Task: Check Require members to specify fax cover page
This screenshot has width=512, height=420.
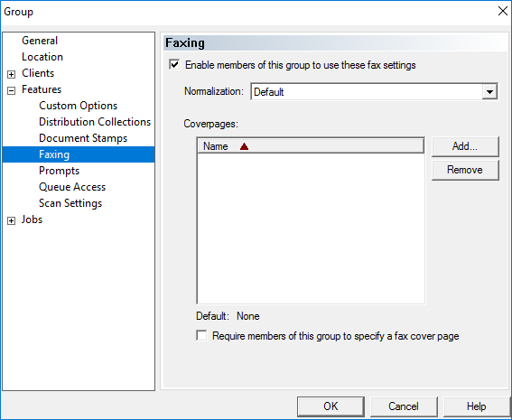Action: pos(201,335)
